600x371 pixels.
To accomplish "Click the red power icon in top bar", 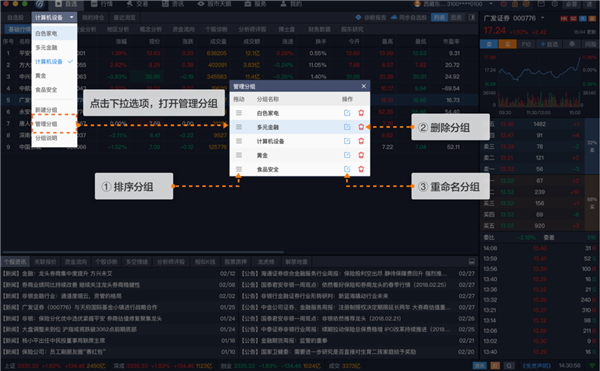I will click(x=504, y=4).
